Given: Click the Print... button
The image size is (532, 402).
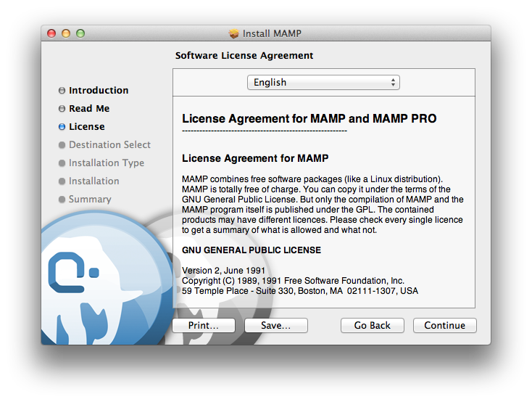Looking at the screenshot, I should (204, 325).
